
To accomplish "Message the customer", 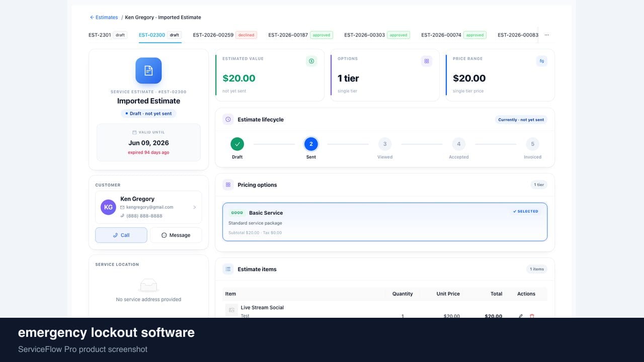I will coord(176,235).
